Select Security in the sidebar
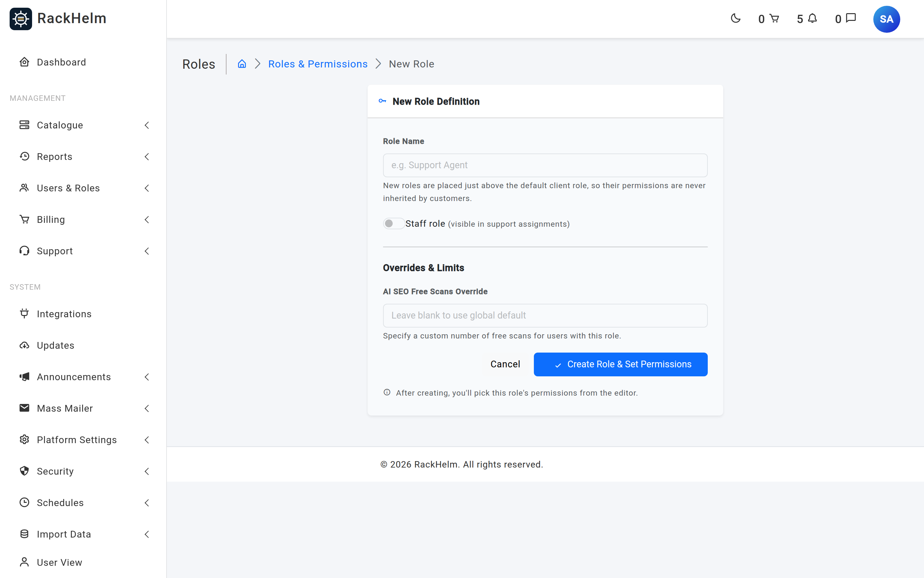Image resolution: width=924 pixels, height=578 pixels. (83, 471)
